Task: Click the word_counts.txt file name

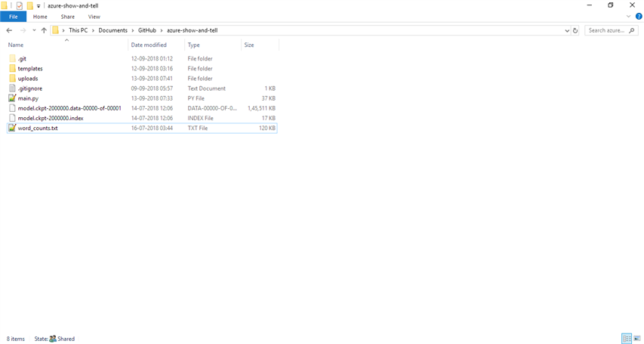Action: tap(38, 128)
